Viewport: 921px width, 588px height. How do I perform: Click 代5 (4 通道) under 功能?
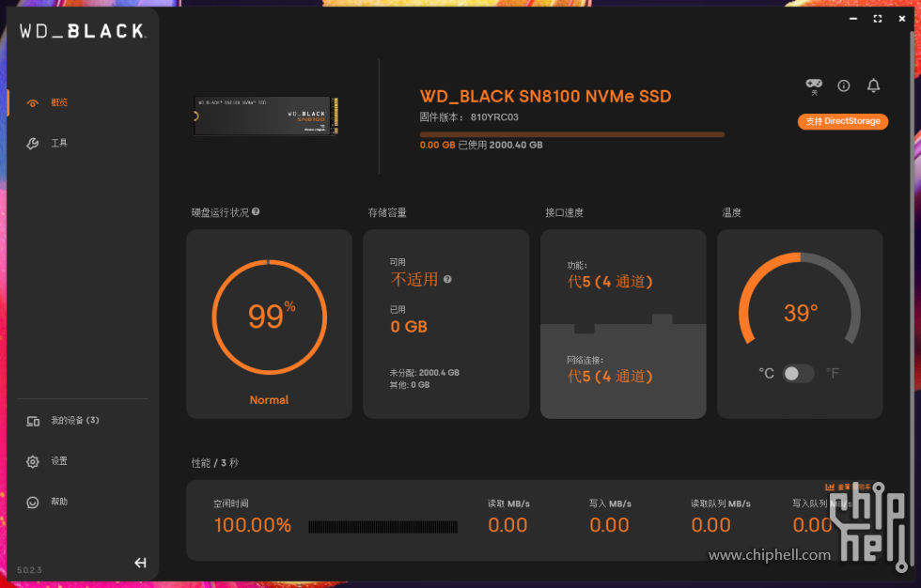pyautogui.click(x=610, y=283)
